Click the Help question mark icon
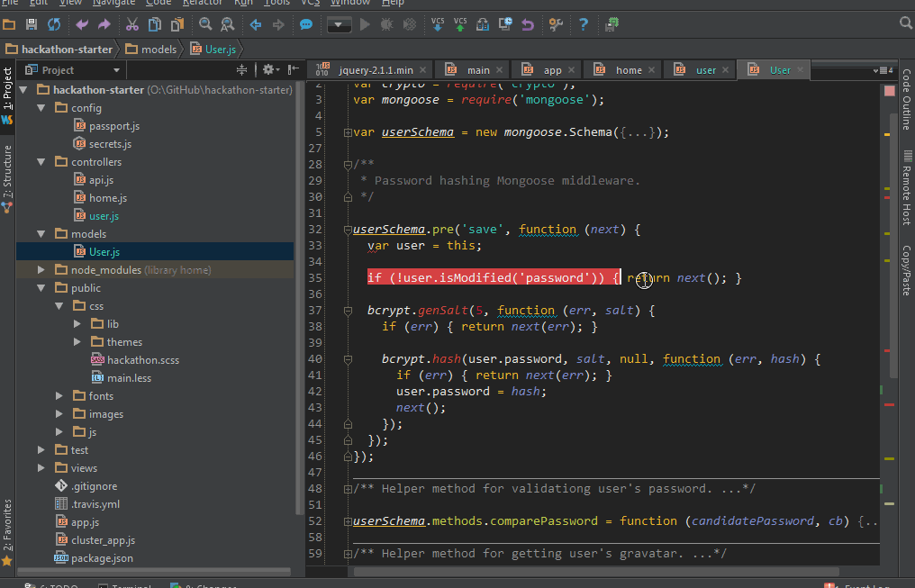Image resolution: width=915 pixels, height=588 pixels. pyautogui.click(x=584, y=24)
